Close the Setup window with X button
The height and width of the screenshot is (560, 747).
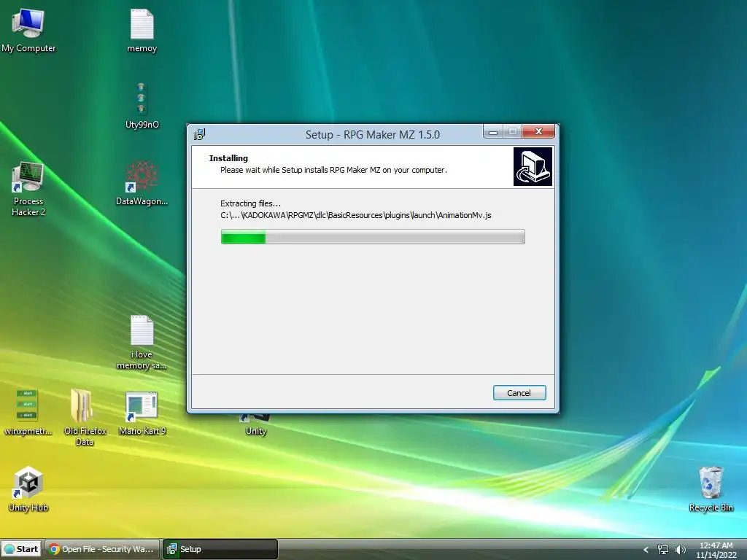538,131
